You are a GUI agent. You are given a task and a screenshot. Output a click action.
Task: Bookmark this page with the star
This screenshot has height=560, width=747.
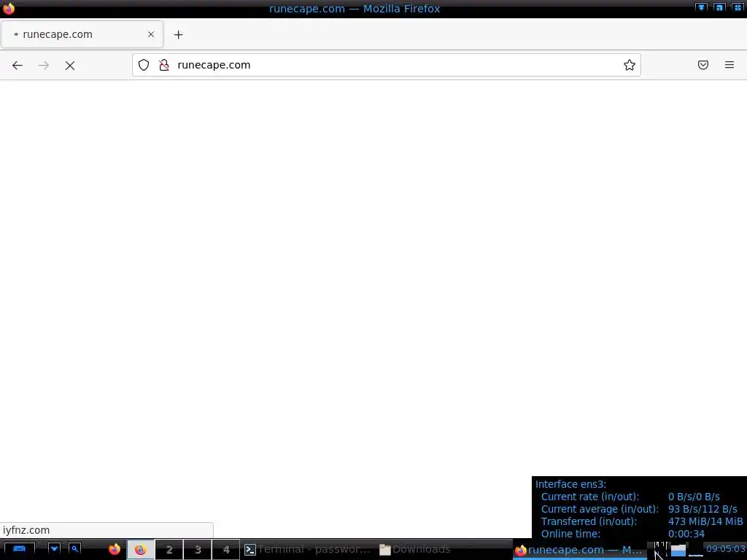[630, 65]
